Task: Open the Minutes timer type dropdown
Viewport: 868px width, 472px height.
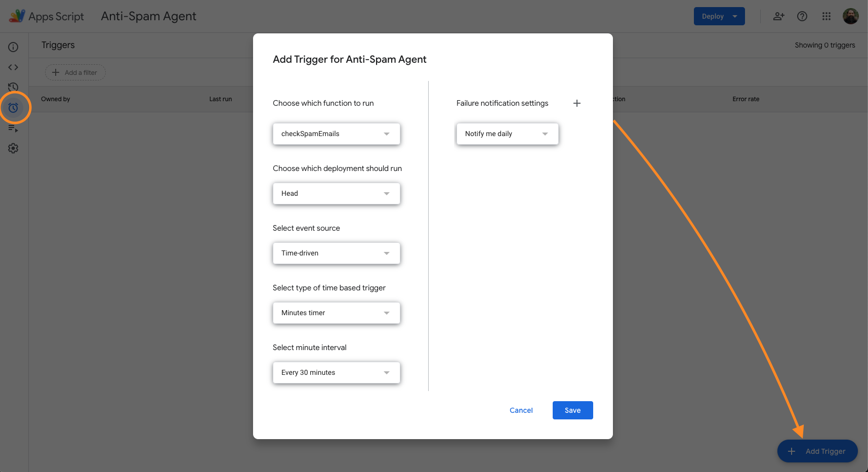Action: (336, 313)
